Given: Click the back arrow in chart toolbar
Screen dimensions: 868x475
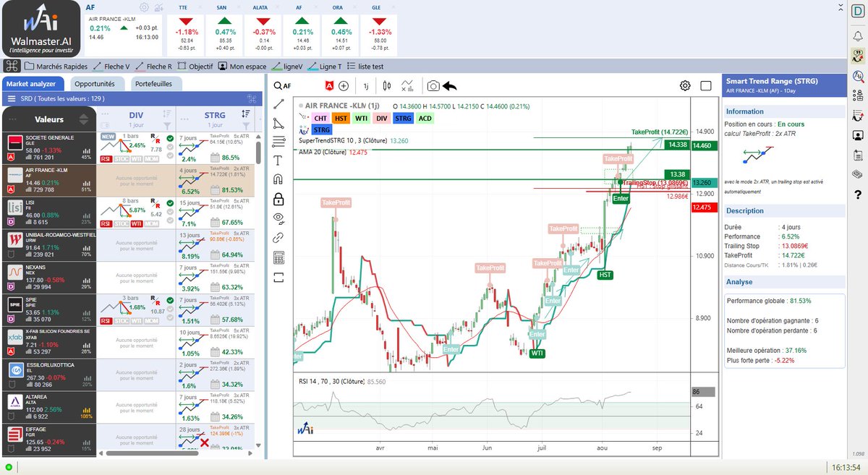Looking at the screenshot, I should (x=450, y=85).
